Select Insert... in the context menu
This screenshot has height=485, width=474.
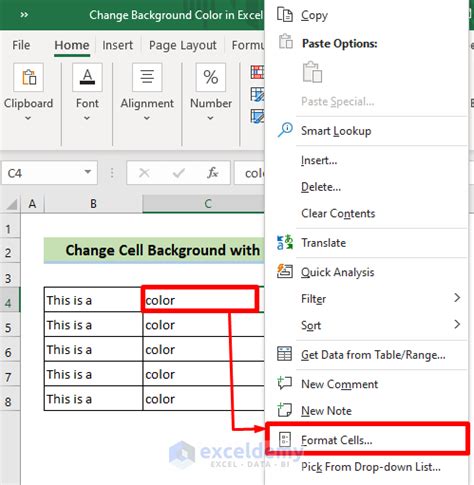pyautogui.click(x=367, y=160)
